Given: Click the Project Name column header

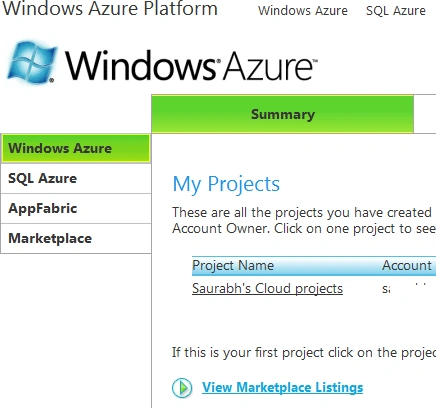Looking at the screenshot, I should pos(233,266).
